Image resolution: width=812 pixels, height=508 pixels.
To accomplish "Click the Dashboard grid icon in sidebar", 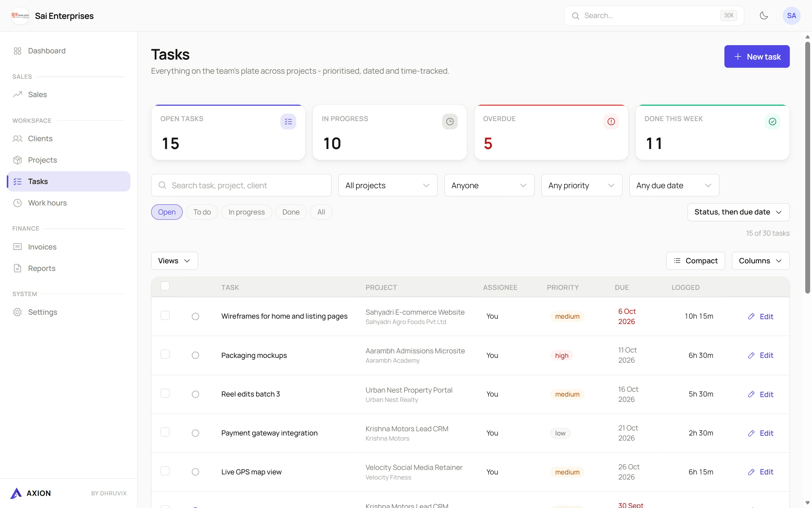I will pos(17,51).
